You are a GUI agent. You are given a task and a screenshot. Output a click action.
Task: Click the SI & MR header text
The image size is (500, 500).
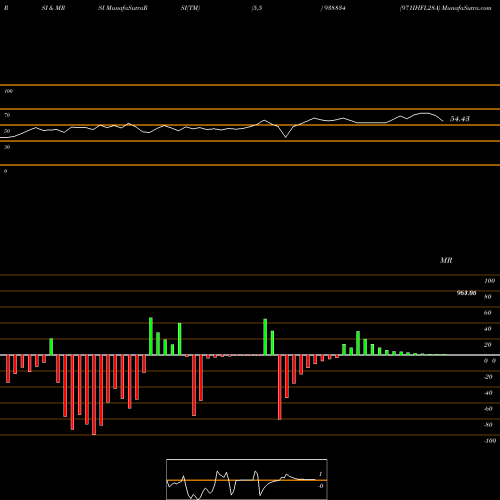click(x=53, y=8)
